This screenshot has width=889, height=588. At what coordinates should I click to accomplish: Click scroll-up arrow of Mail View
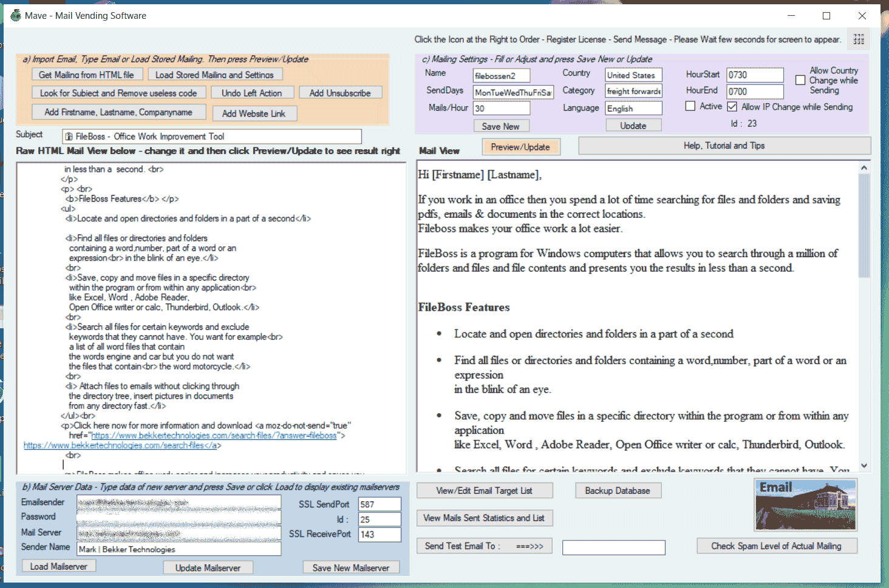(864, 167)
